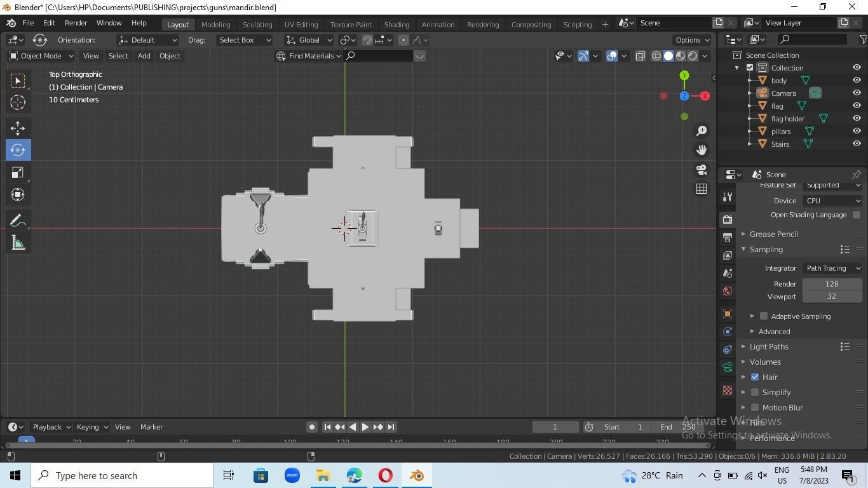Click the Viewport samples value 32
Image resolution: width=868 pixels, height=488 pixels.
coord(832,296)
